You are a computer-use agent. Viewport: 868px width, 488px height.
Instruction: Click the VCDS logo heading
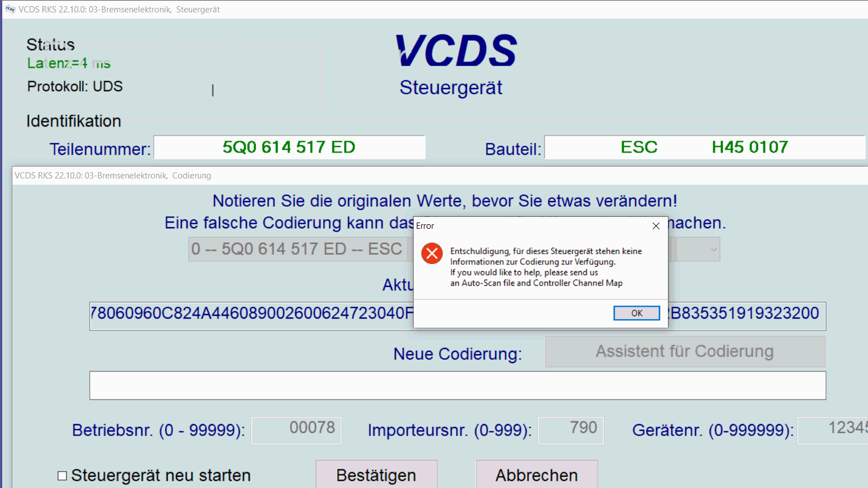click(456, 51)
